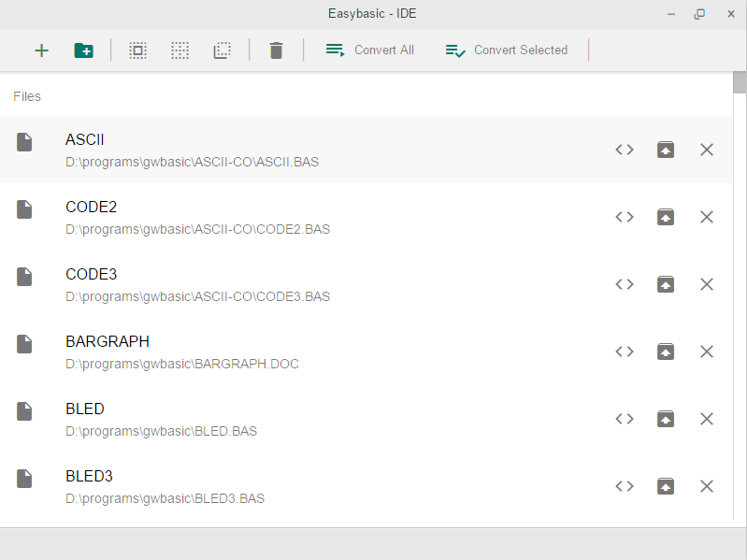Minimize the Easybasic IDE window
747x560 pixels.
671,14
